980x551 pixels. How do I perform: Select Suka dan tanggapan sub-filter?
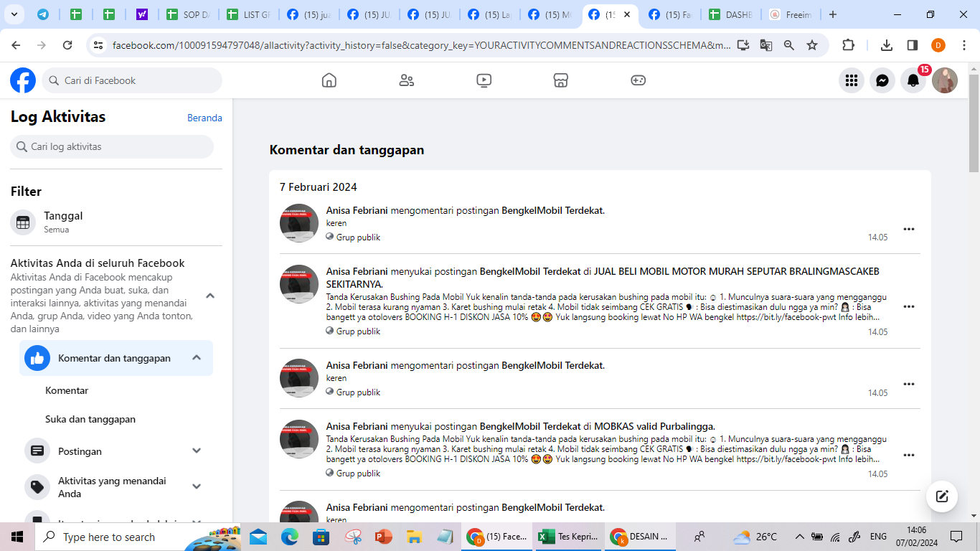click(90, 419)
